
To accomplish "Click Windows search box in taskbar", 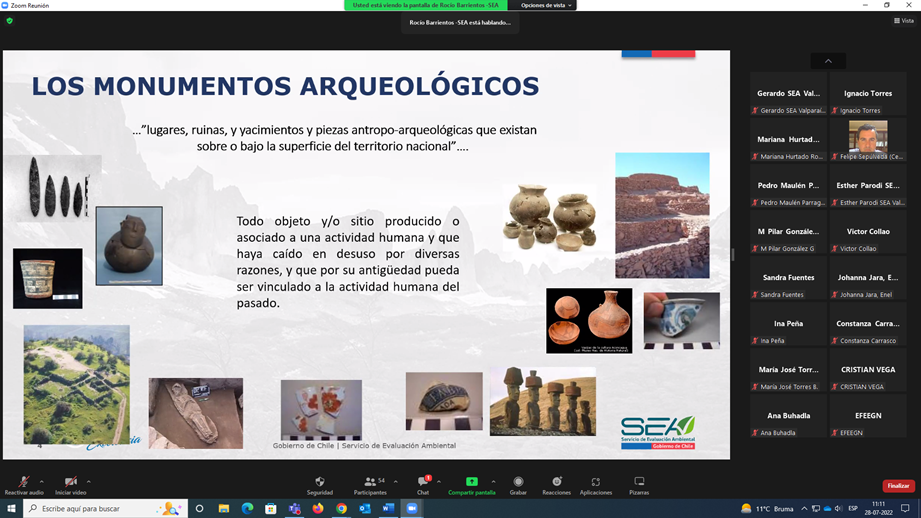I will pyautogui.click(x=100, y=509).
